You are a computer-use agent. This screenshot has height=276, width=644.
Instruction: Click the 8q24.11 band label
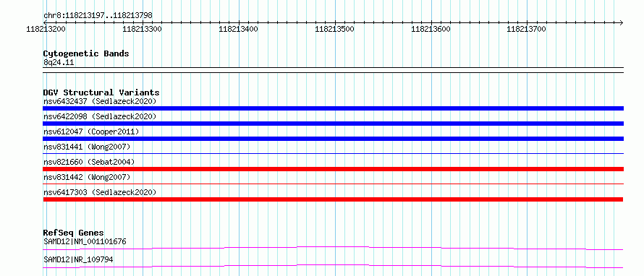[59, 63]
